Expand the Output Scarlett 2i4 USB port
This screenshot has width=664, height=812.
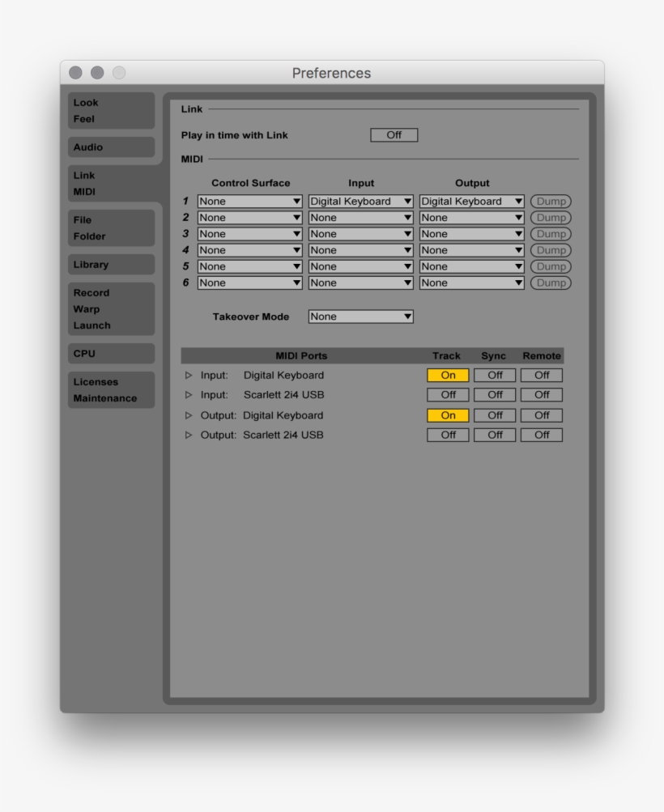point(189,435)
